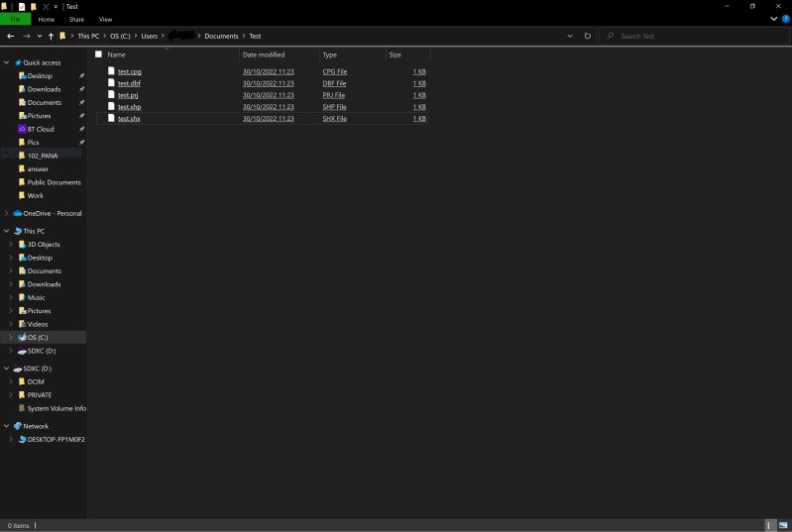Click the New folder quick access toolbar icon
792x532 pixels.
pyautogui.click(x=34, y=7)
